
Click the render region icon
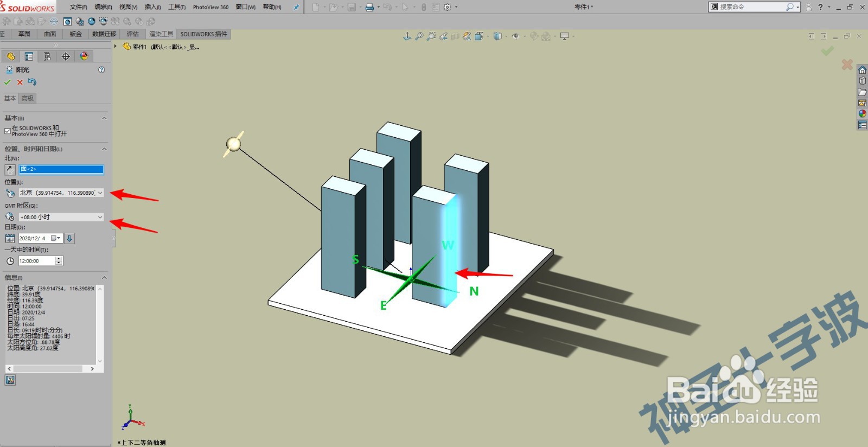103,22
